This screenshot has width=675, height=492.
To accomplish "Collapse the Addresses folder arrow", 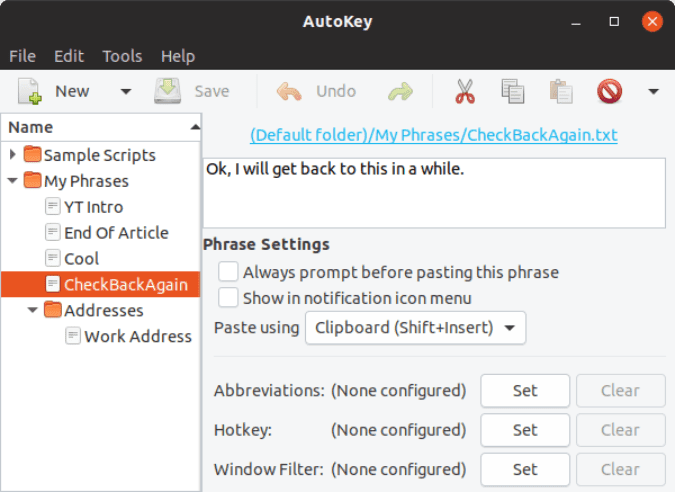I will [33, 310].
